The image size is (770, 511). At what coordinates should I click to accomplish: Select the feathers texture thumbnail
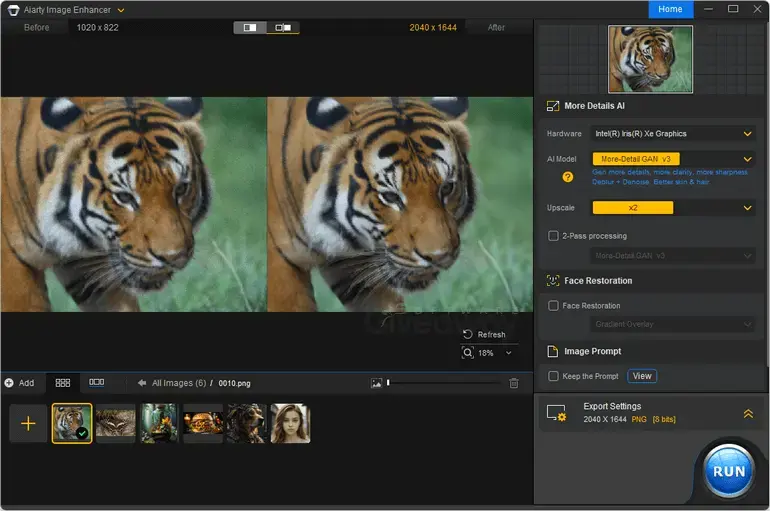coord(115,423)
